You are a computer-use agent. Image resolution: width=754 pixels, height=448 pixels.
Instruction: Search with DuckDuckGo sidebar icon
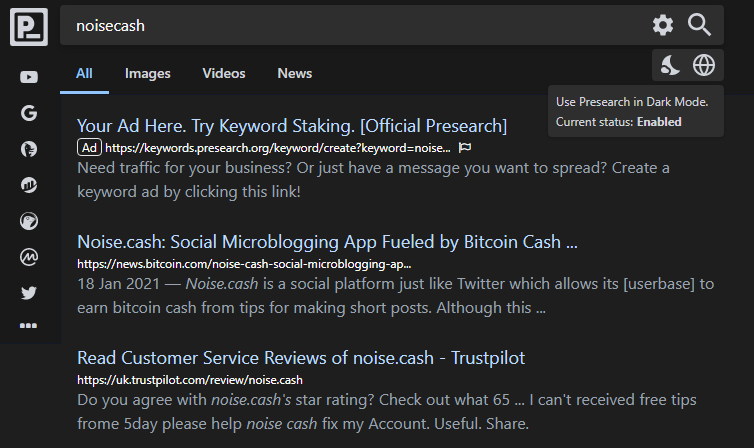29,149
